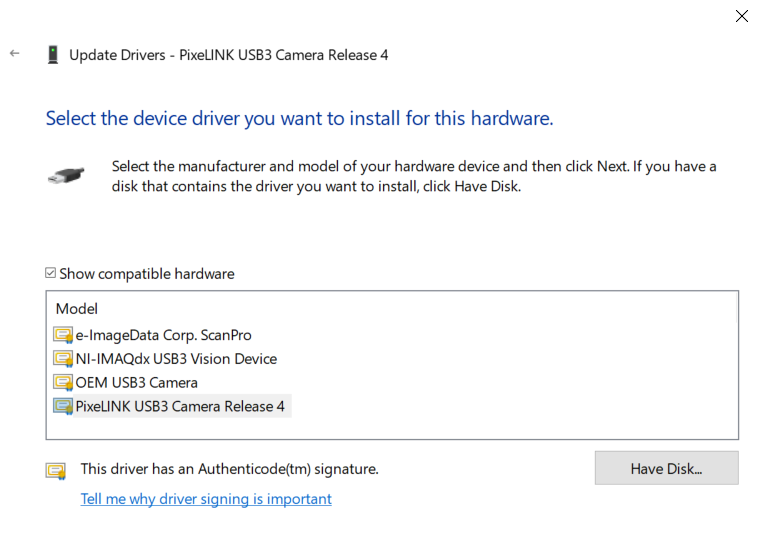The height and width of the screenshot is (534, 759).
Task: Click the NI-IMAQdx USB3 Vision Device driver icon
Action: coord(63,359)
